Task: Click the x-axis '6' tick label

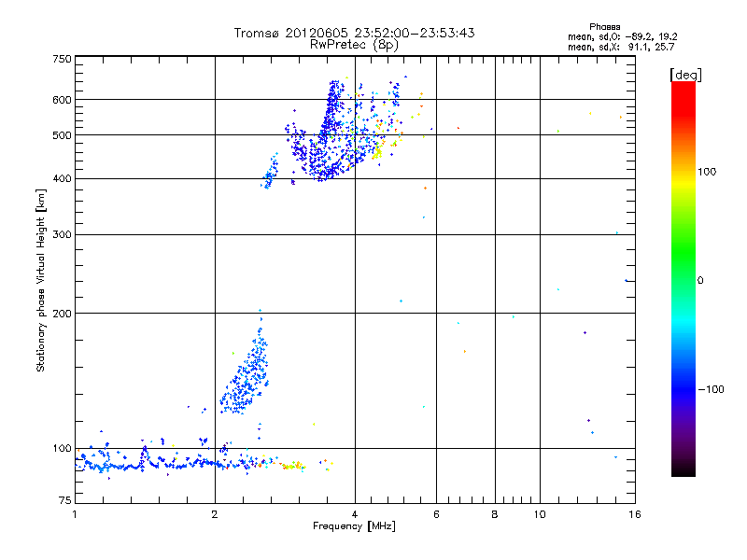Action: 436,514
